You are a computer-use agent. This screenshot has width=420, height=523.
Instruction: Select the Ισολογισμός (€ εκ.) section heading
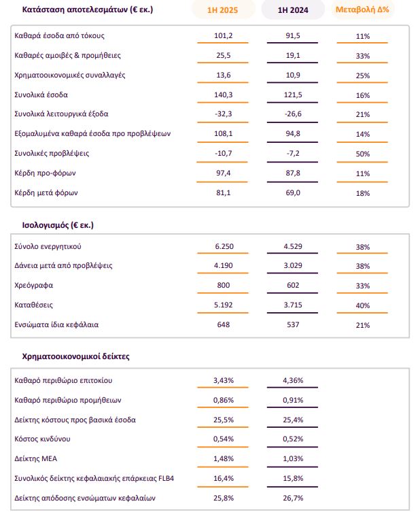point(54,224)
